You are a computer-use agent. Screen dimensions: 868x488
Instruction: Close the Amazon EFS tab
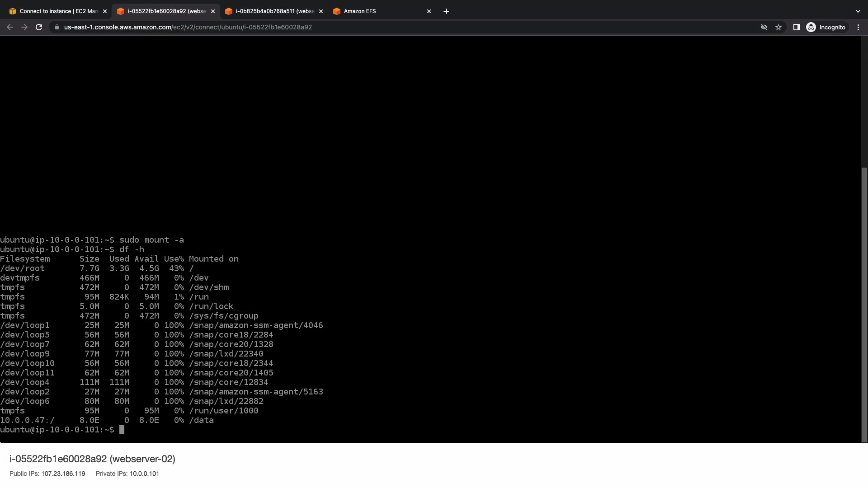click(x=429, y=11)
